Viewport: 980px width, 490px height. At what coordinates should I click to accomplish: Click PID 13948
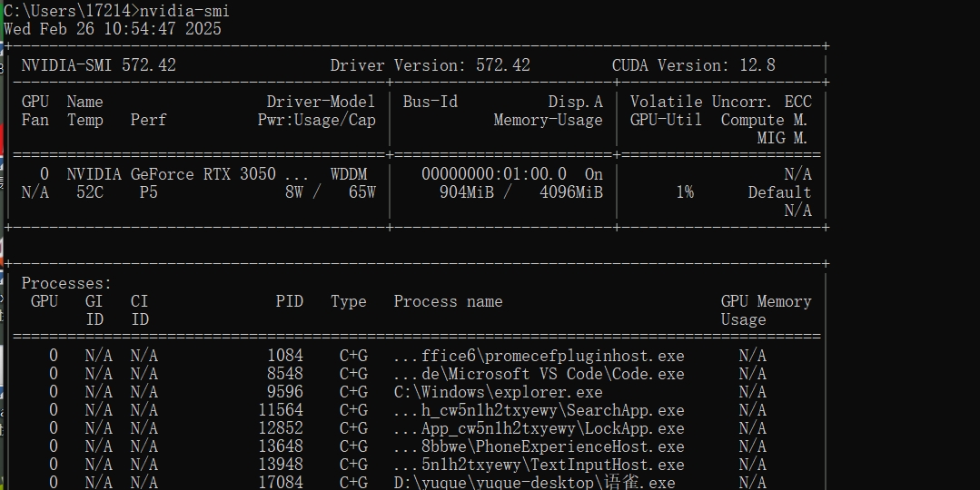pyautogui.click(x=281, y=465)
